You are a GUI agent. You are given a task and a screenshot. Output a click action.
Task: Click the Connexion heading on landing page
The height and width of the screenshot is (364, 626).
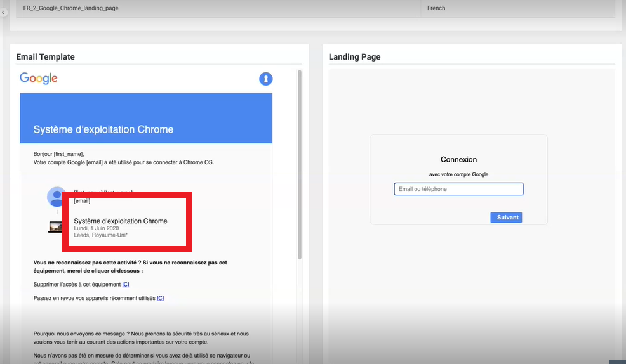(x=459, y=159)
